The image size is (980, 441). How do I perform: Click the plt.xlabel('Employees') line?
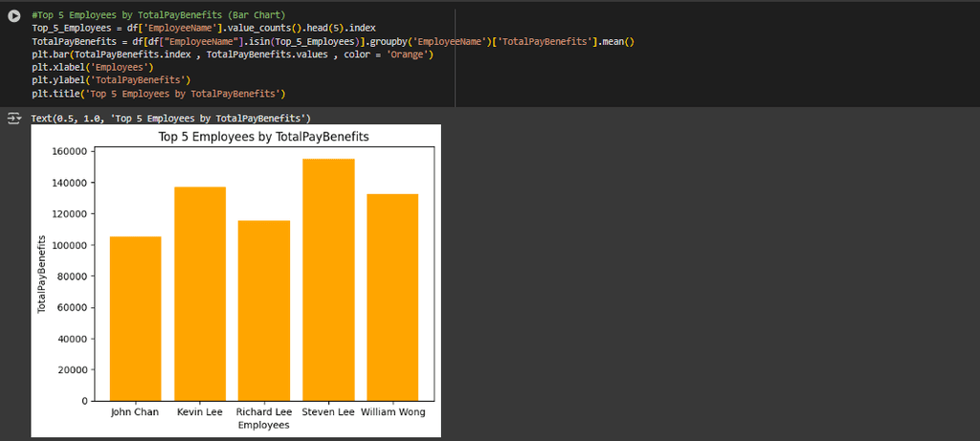pyautogui.click(x=92, y=68)
